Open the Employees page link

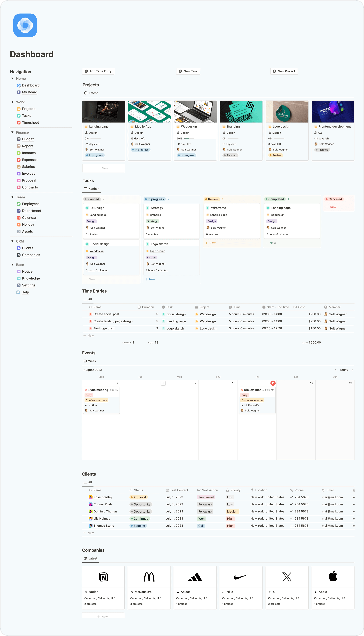[30, 204]
